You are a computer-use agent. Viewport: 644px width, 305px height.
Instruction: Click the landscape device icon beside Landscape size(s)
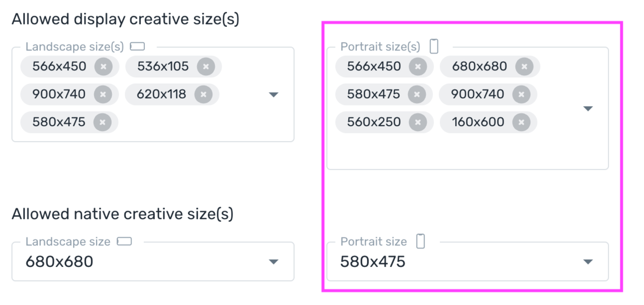(x=138, y=46)
